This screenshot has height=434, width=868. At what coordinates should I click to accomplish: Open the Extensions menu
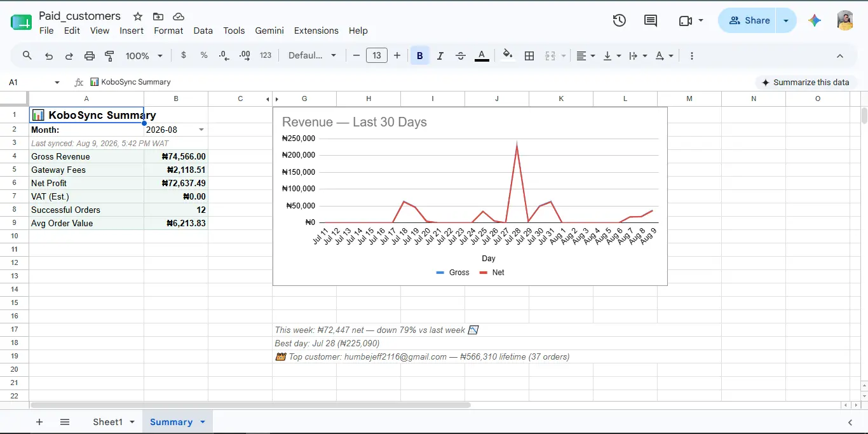pos(316,31)
